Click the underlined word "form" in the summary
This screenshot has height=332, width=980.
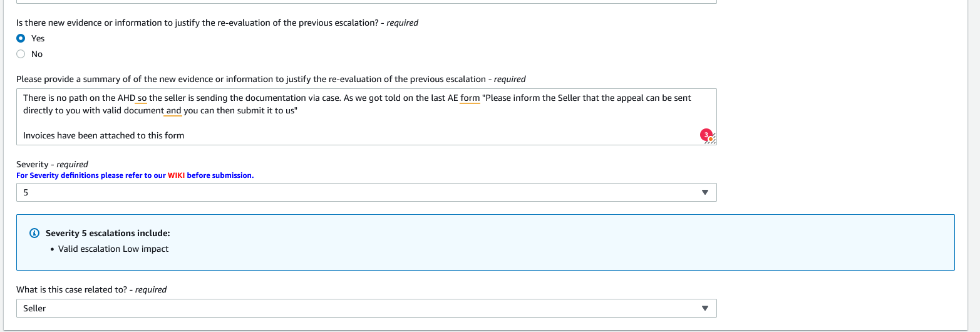(470, 98)
